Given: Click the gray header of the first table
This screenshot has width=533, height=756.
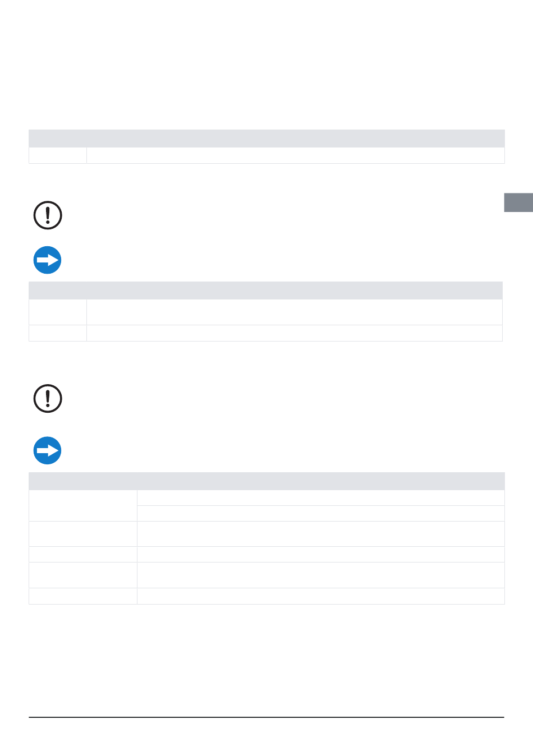Looking at the screenshot, I should click(x=266, y=139).
